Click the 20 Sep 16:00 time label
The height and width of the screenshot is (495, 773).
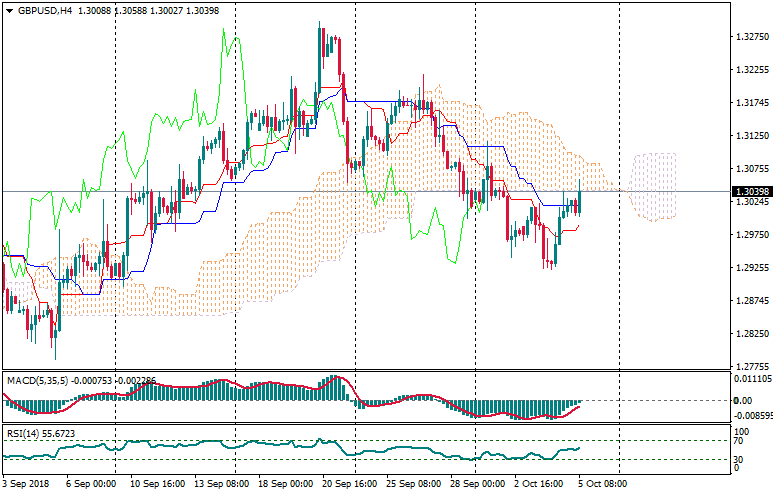(349, 482)
